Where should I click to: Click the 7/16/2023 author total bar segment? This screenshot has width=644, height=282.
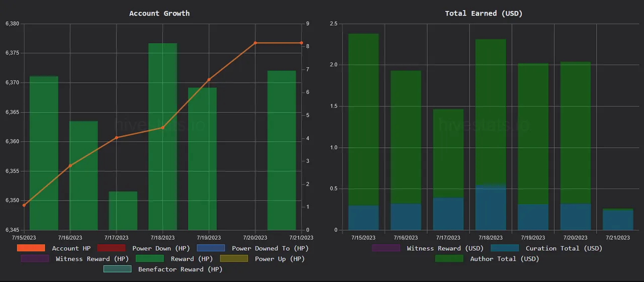[x=406, y=137]
